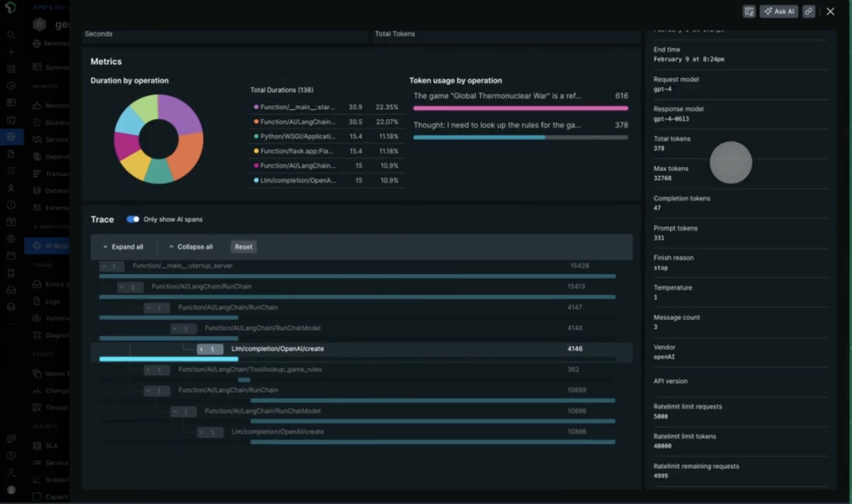Expand the Llm/completion/OpenAI/create span
852x504 pixels.
tap(210, 349)
